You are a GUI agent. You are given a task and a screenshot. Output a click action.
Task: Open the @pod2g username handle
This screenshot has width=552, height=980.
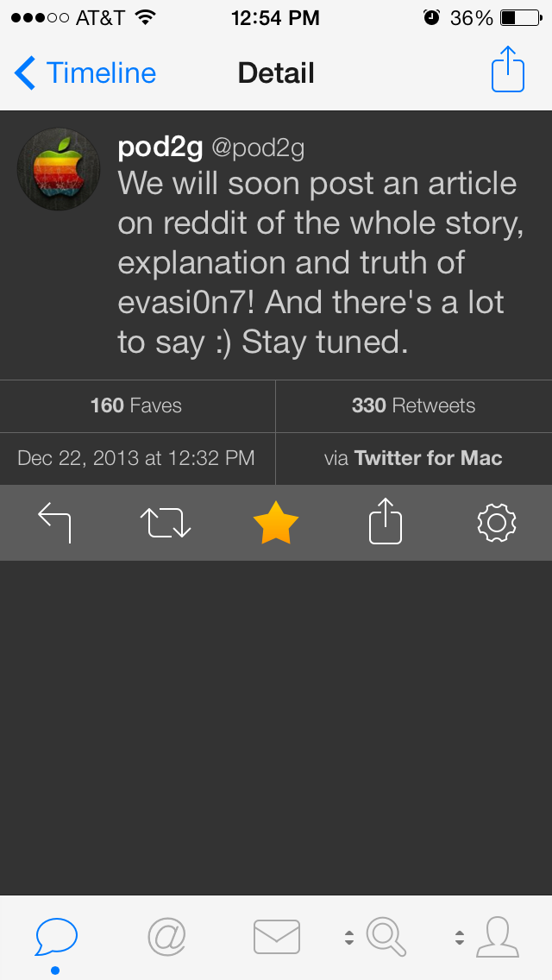point(258,148)
